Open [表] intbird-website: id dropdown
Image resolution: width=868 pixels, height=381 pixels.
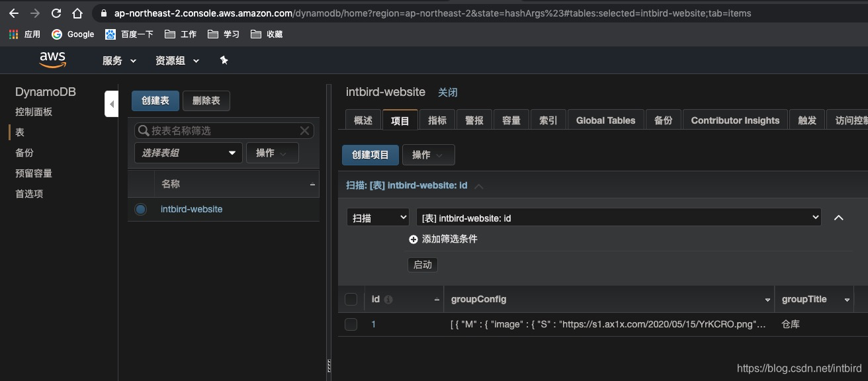pyautogui.click(x=619, y=218)
